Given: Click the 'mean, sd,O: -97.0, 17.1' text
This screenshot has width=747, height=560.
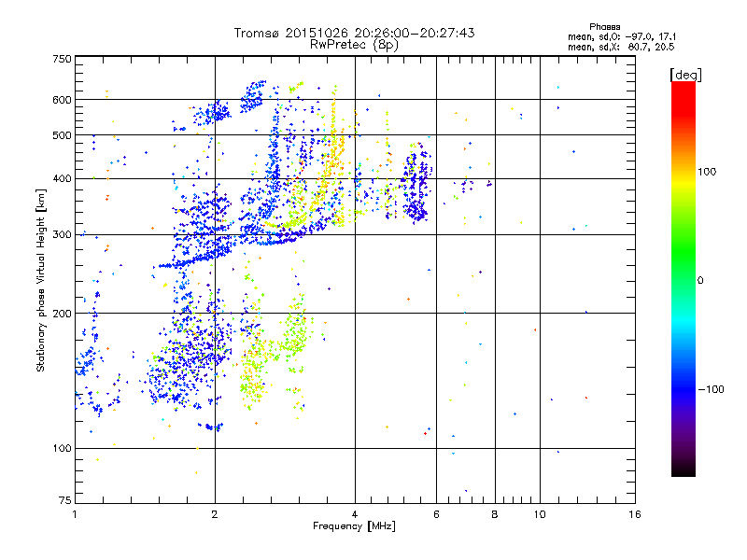Looking at the screenshot, I should [x=621, y=36].
